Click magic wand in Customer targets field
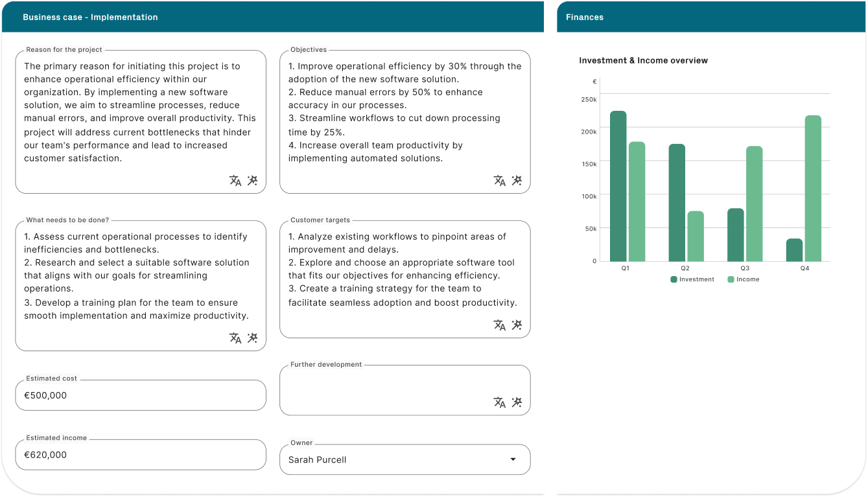868x497 pixels. (x=517, y=325)
